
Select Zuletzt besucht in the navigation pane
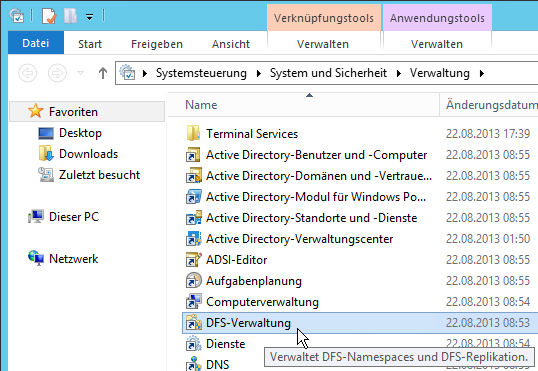100,175
